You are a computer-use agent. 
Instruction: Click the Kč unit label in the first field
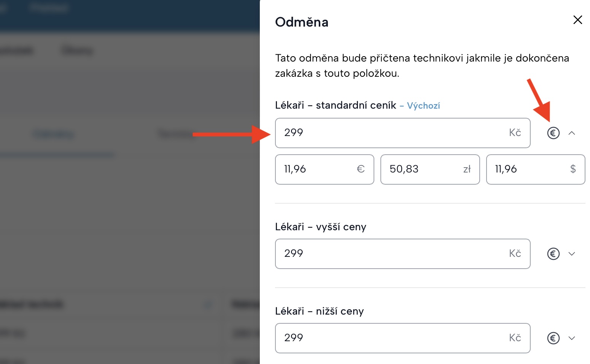(516, 133)
